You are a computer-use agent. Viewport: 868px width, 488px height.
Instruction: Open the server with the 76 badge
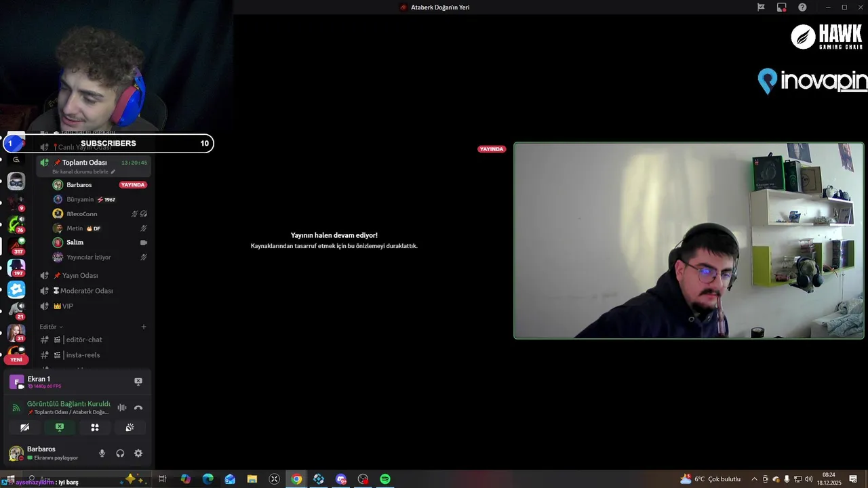click(16, 224)
